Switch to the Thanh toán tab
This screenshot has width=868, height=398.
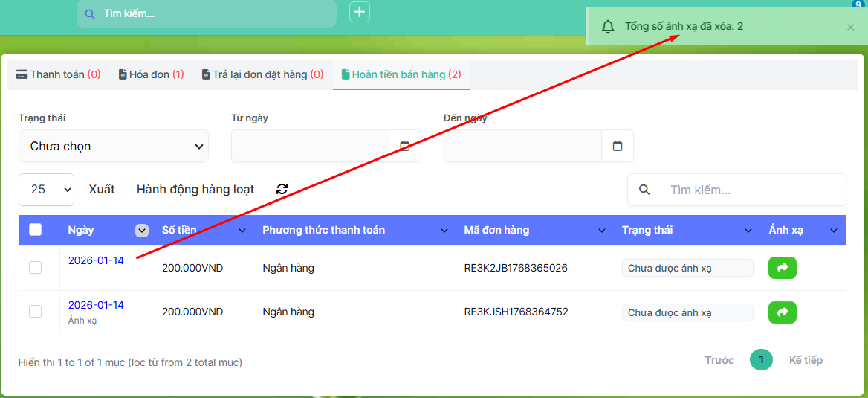pos(58,74)
